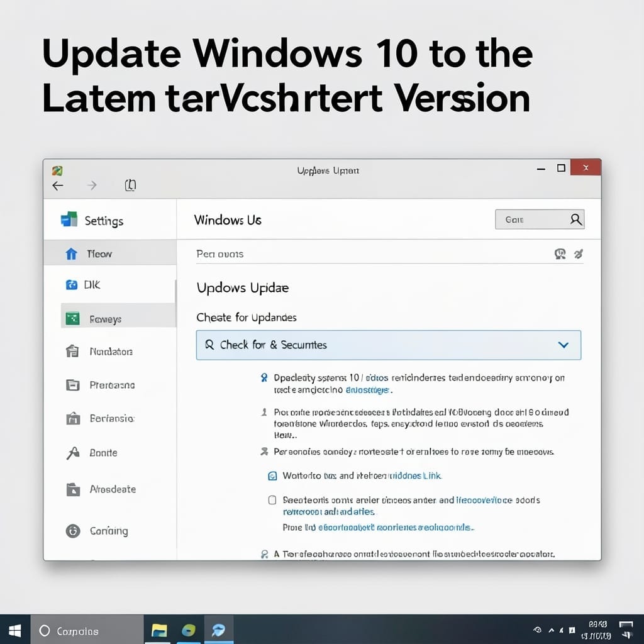The image size is (644, 644).
Task: Click the Aresdeate folder icon
Action: pos(73,489)
